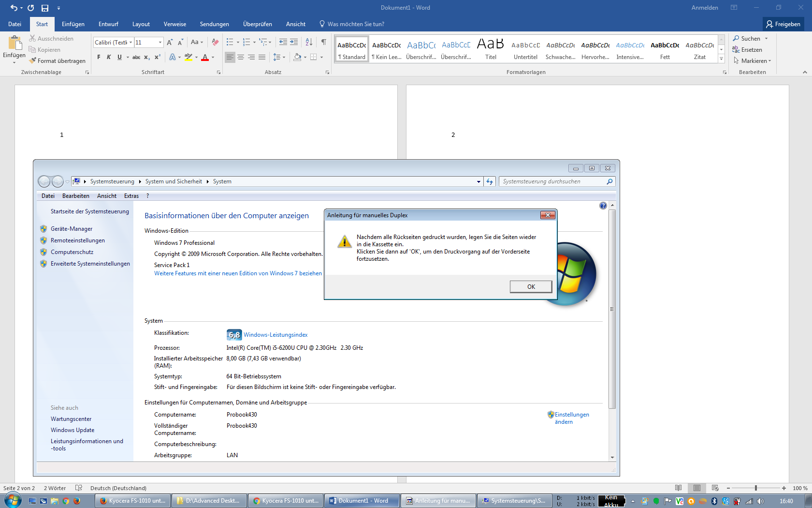Open the Einfügen ribbon tab
Screen dimensions: 812x508
(73, 24)
